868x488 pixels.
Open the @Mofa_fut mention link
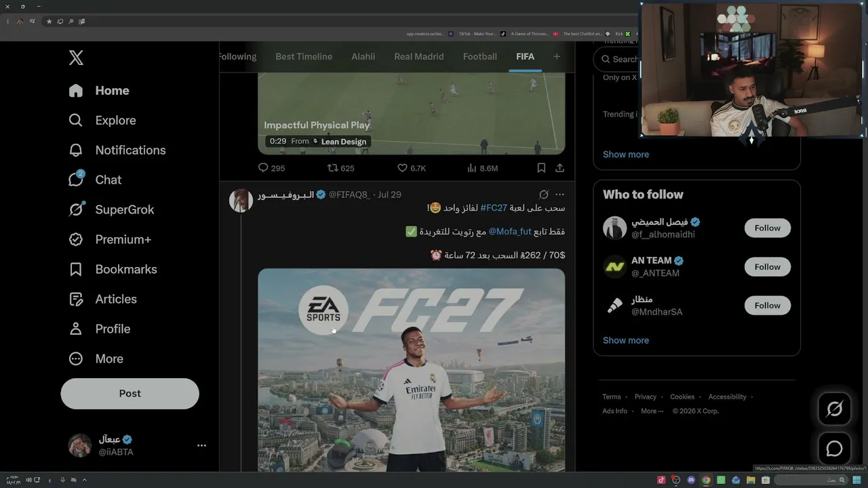[x=510, y=232]
